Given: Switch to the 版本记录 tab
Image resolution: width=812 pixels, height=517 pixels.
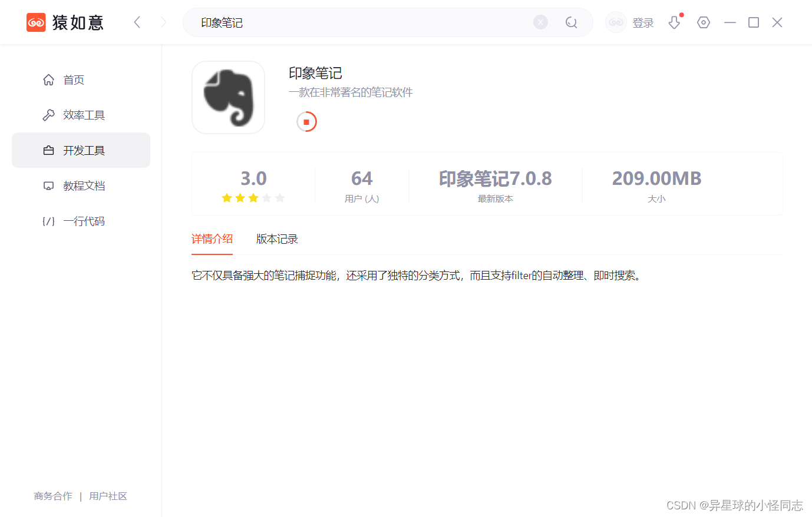Looking at the screenshot, I should pyautogui.click(x=277, y=238).
